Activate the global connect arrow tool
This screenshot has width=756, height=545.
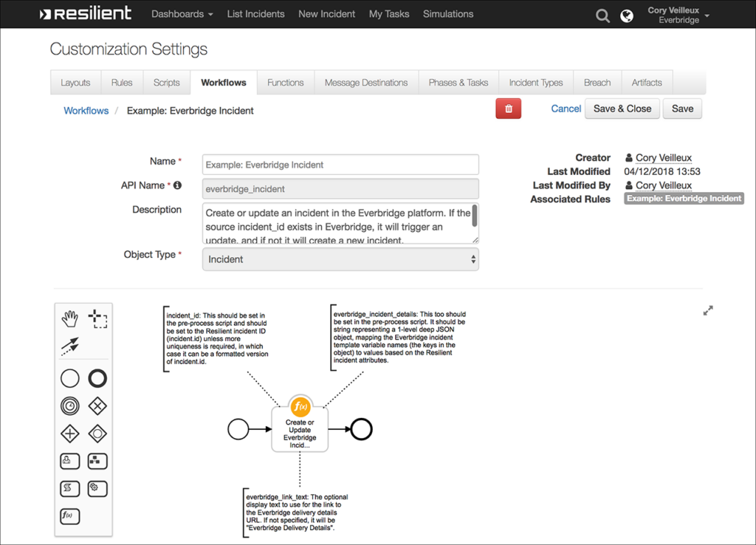(x=70, y=346)
